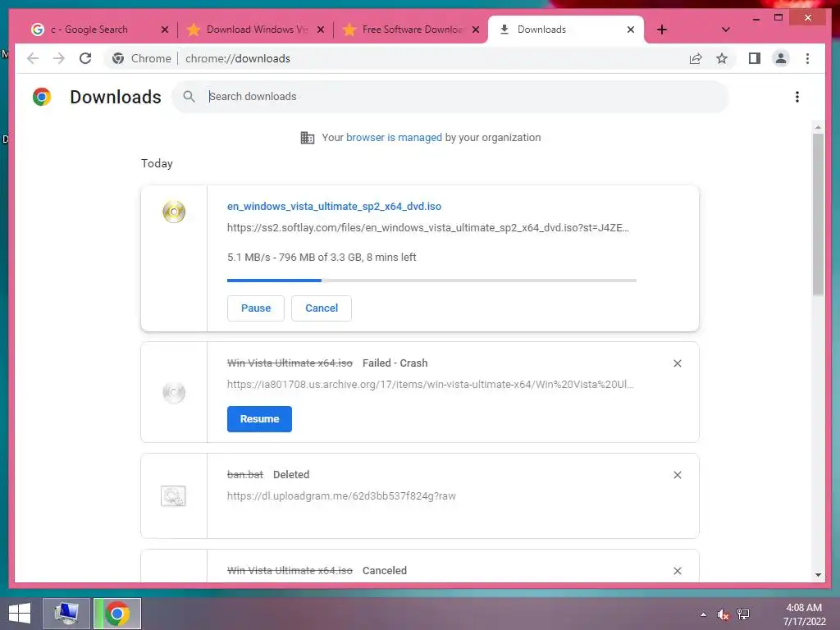Click the download speed status line
This screenshot has height=630, width=840.
click(322, 257)
